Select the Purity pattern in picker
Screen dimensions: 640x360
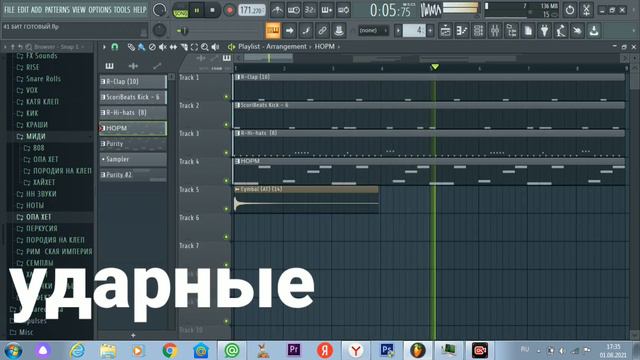pos(133,144)
